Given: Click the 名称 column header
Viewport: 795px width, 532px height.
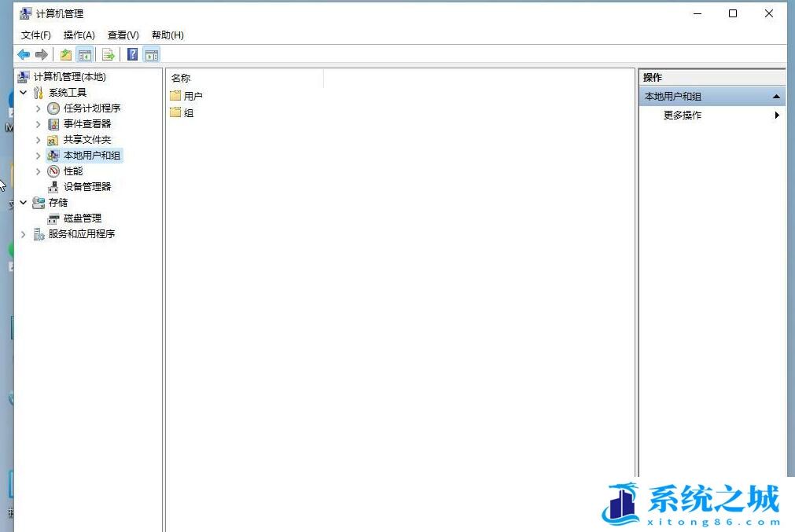Looking at the screenshot, I should (181, 79).
